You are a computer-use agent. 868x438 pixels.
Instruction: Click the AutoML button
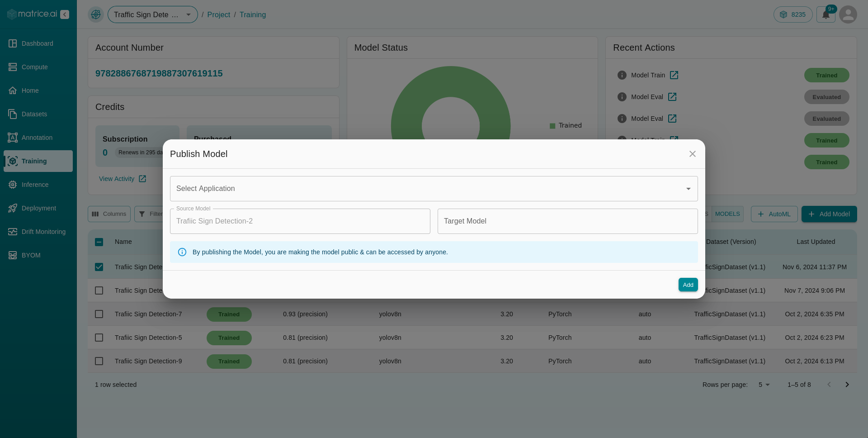774,214
